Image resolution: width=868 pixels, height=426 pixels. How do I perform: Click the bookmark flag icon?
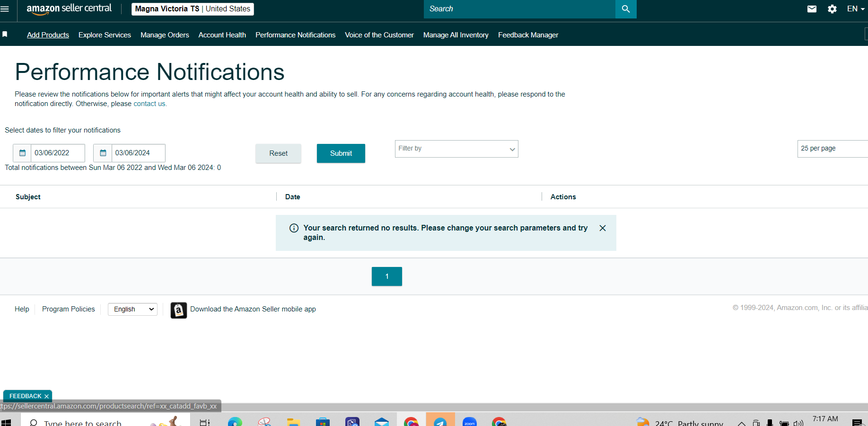click(x=5, y=35)
